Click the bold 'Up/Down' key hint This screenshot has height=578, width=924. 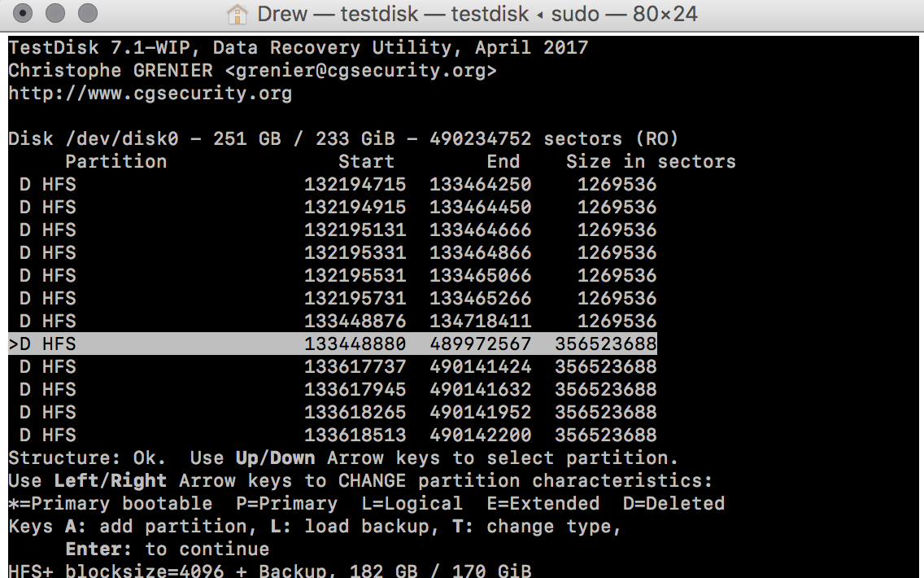(x=275, y=458)
